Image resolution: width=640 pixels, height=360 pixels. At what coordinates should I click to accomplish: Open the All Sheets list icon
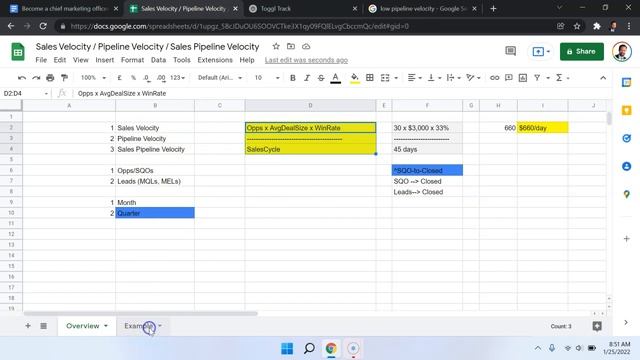pos(44,326)
